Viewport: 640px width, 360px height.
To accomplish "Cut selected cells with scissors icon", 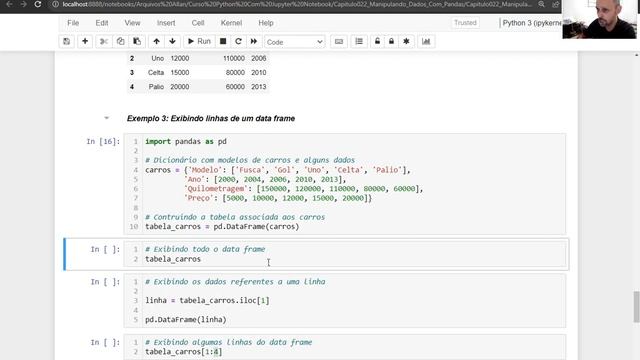I will point(104,42).
